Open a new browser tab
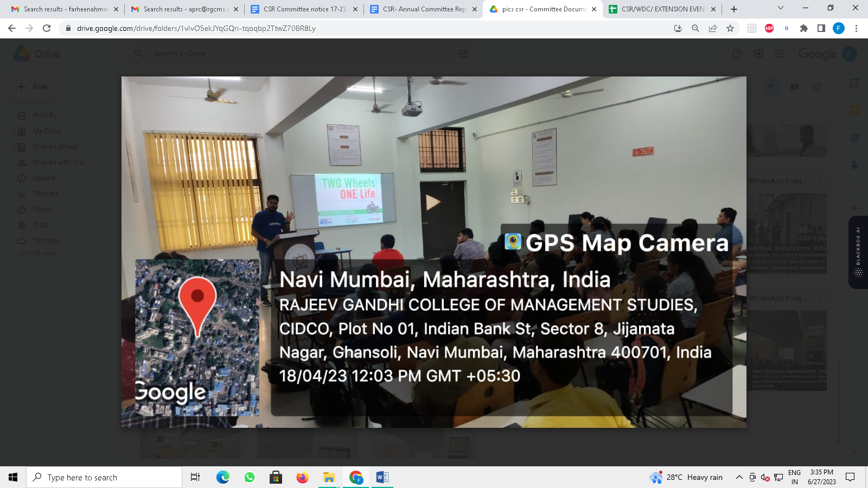Image resolution: width=868 pixels, height=488 pixels. click(734, 9)
